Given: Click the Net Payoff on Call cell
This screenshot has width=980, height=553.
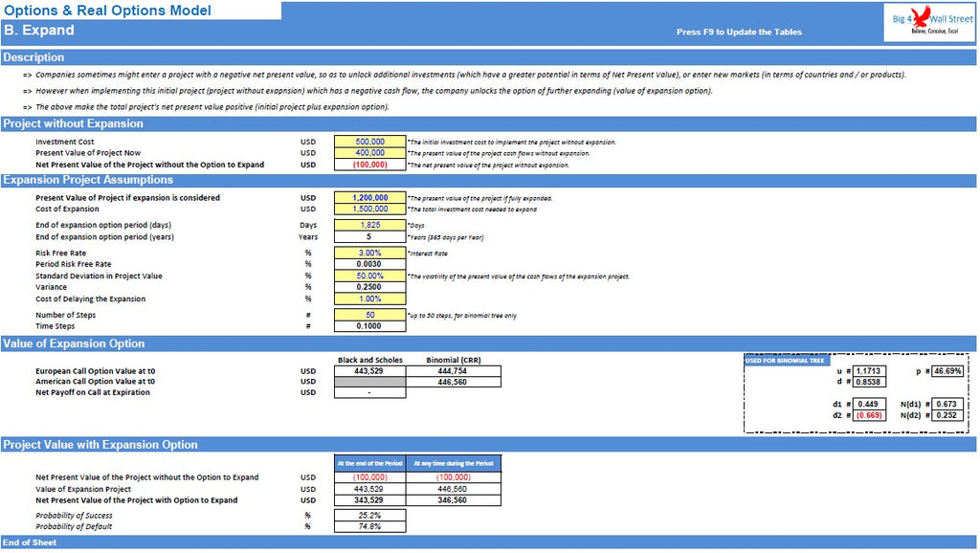Looking at the screenshot, I should click(x=370, y=393).
